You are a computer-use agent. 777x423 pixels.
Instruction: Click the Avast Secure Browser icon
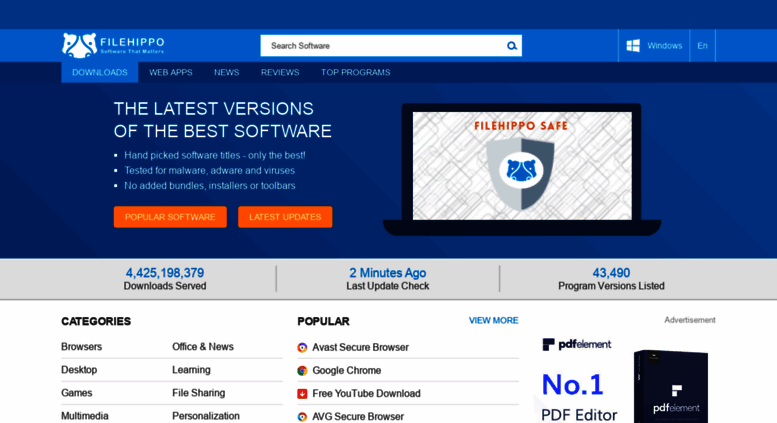tap(302, 347)
